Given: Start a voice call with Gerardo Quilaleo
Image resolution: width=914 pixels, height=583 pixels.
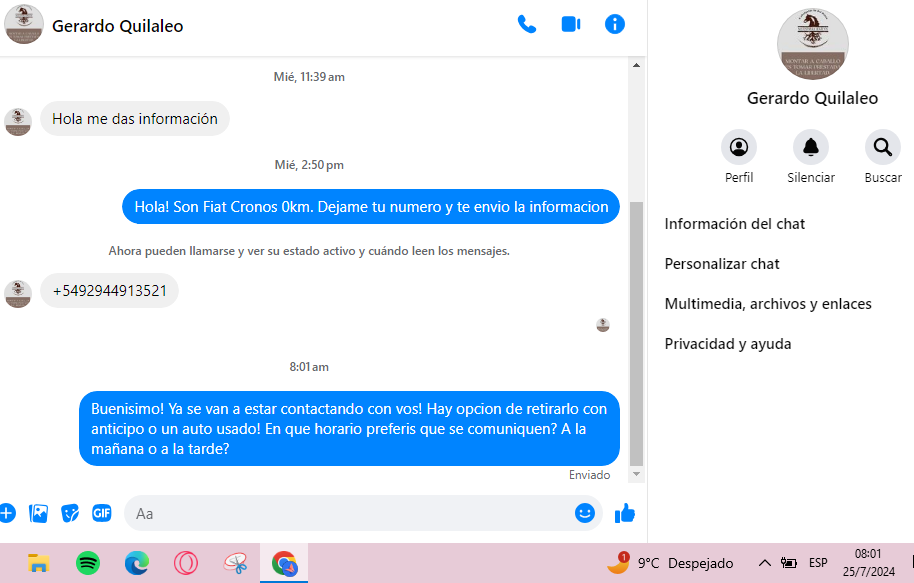Looking at the screenshot, I should click(x=526, y=24).
